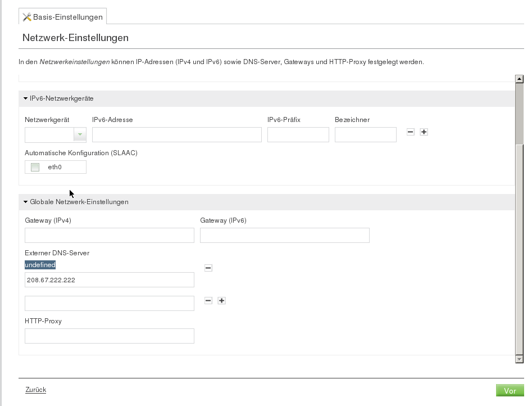Image resolution: width=532 pixels, height=406 pixels.
Task: Click the minus icon in IPv6 device row
Action: pos(411,132)
